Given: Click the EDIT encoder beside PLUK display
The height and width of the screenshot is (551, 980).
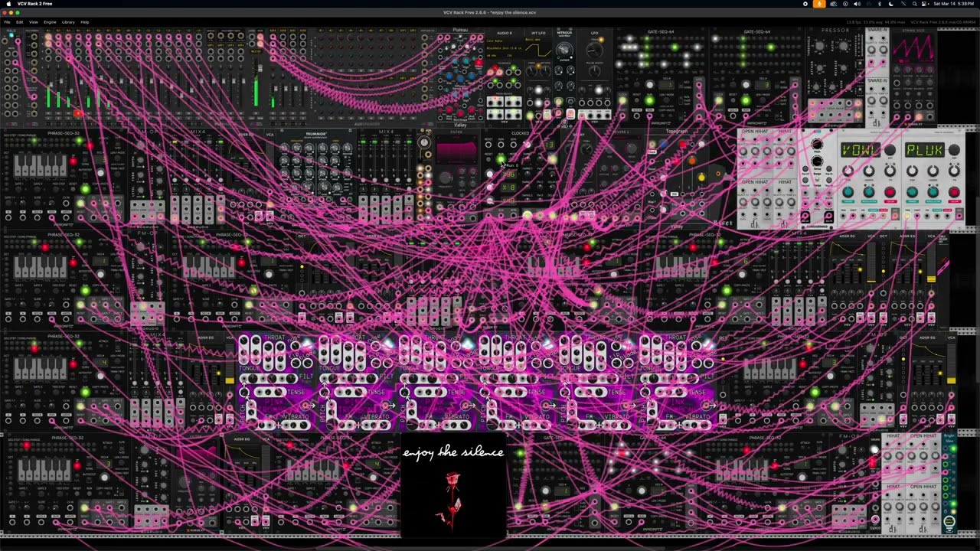Looking at the screenshot, I should (953, 151).
